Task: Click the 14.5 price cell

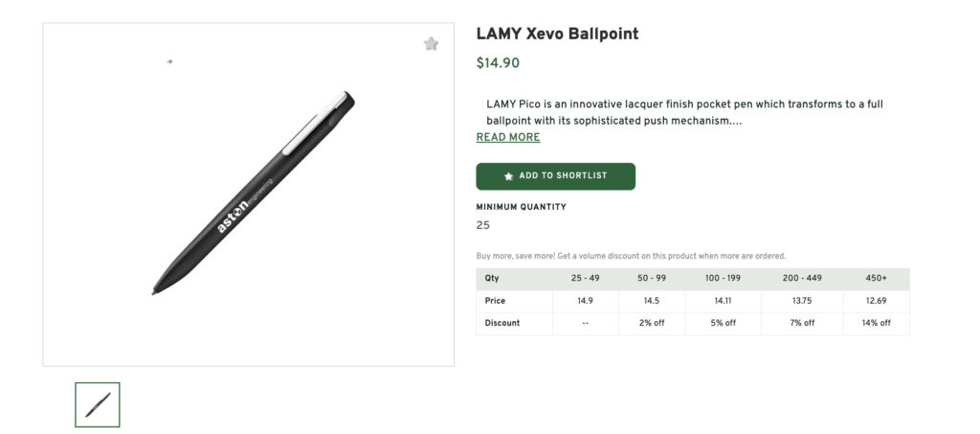Action: [651, 301]
